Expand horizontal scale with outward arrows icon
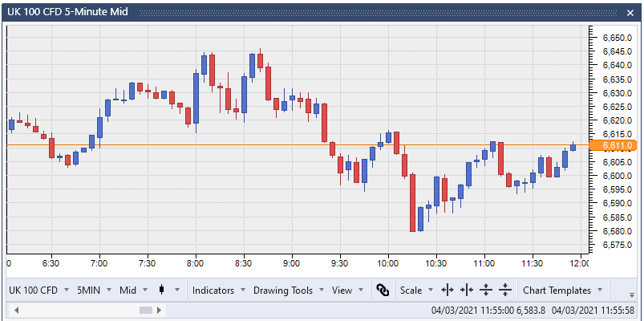Viewport: 644px width, 321px height. [448, 291]
